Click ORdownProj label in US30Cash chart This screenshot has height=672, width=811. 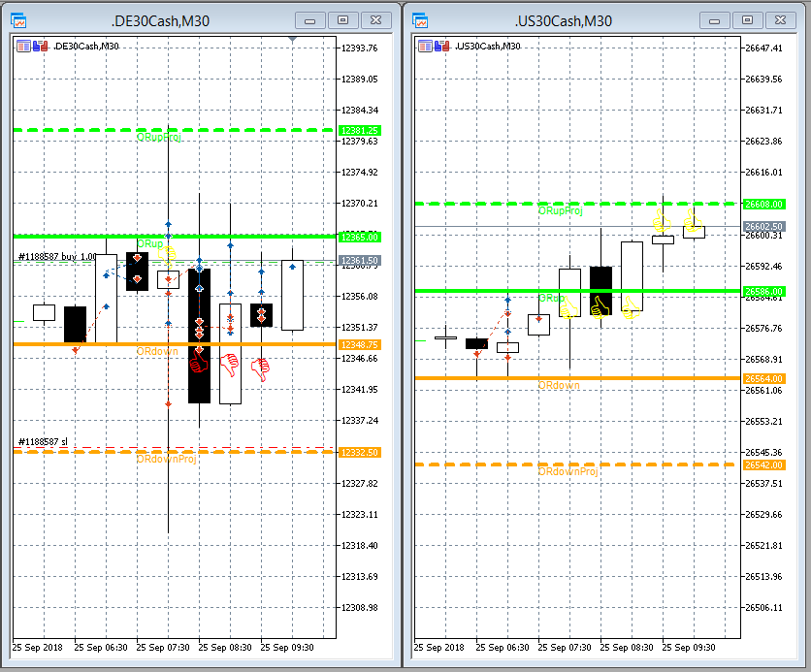(568, 472)
